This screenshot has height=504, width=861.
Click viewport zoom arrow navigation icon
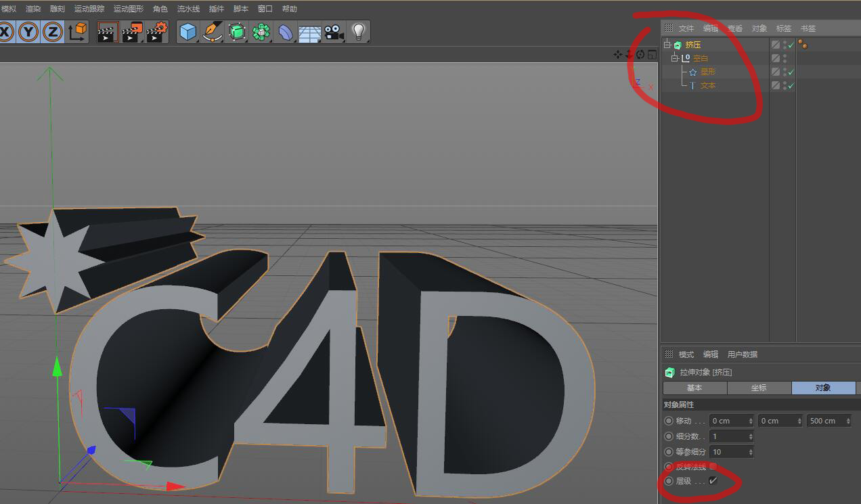(629, 55)
